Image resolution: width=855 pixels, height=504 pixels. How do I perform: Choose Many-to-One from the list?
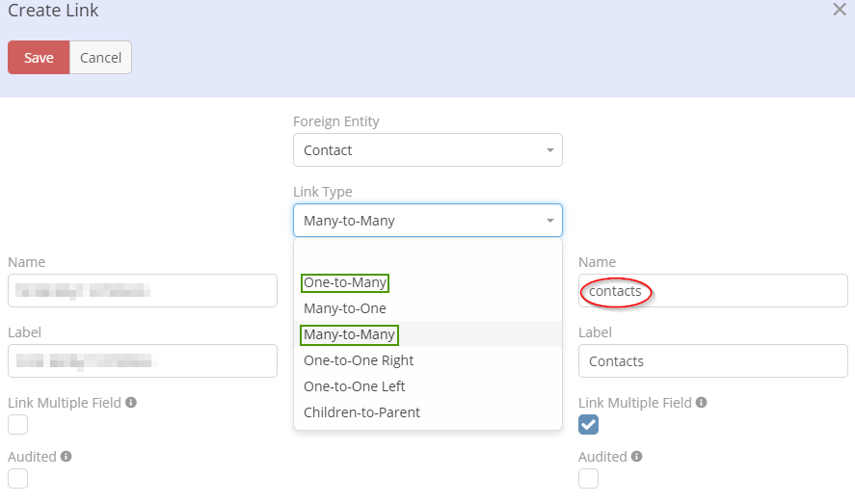345,308
